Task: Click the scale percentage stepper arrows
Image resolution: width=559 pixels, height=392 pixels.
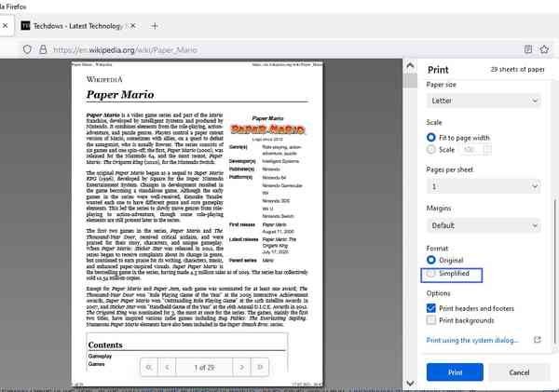Action: [x=487, y=150]
